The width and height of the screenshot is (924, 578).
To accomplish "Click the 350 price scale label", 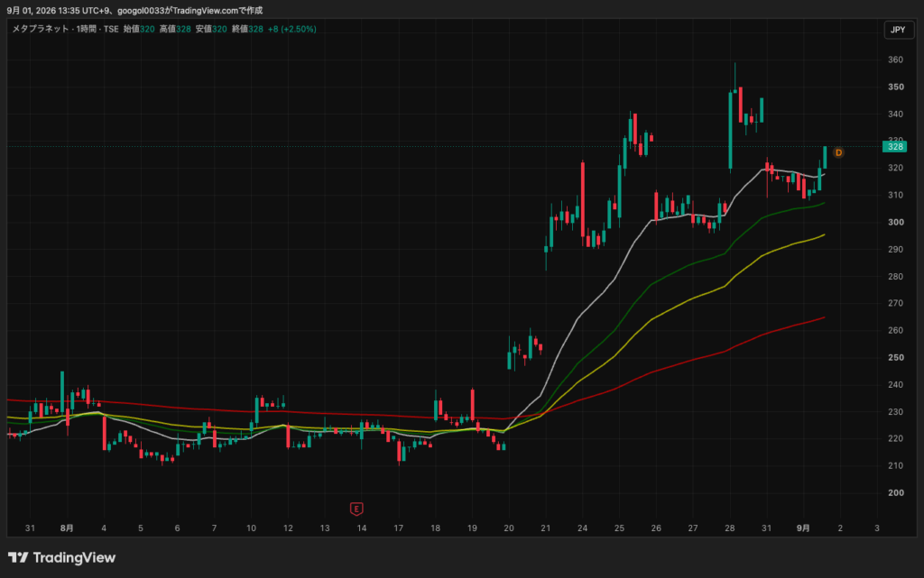I will [896, 87].
